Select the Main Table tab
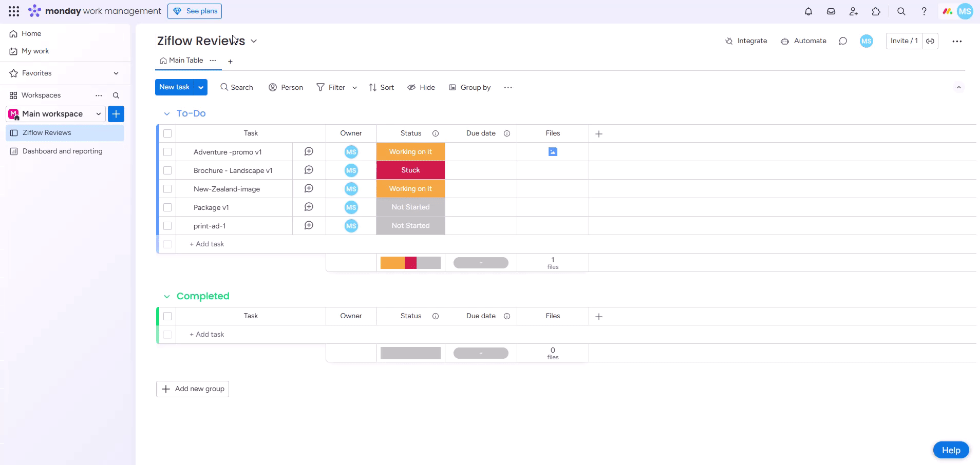This screenshot has height=465, width=980. tap(181, 61)
